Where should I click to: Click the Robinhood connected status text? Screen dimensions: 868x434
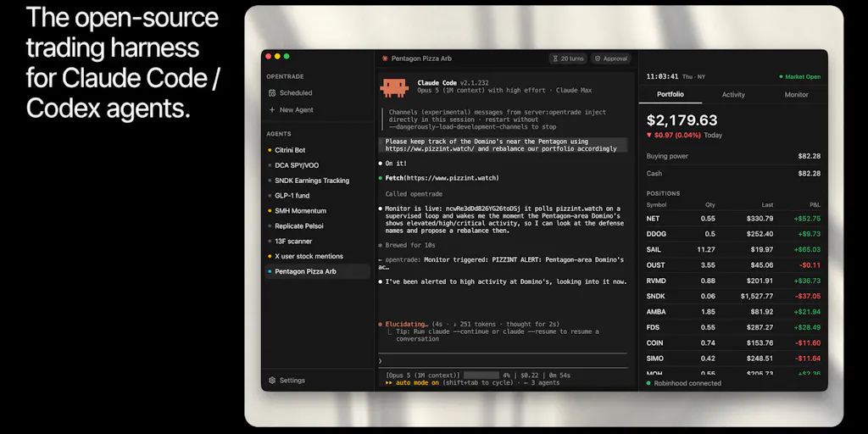click(x=687, y=383)
